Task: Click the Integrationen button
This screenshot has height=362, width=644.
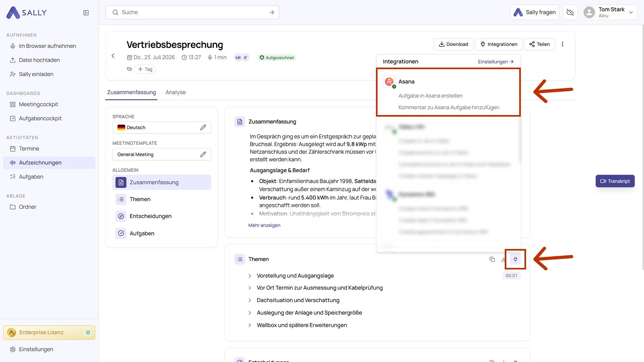Action: (499, 44)
